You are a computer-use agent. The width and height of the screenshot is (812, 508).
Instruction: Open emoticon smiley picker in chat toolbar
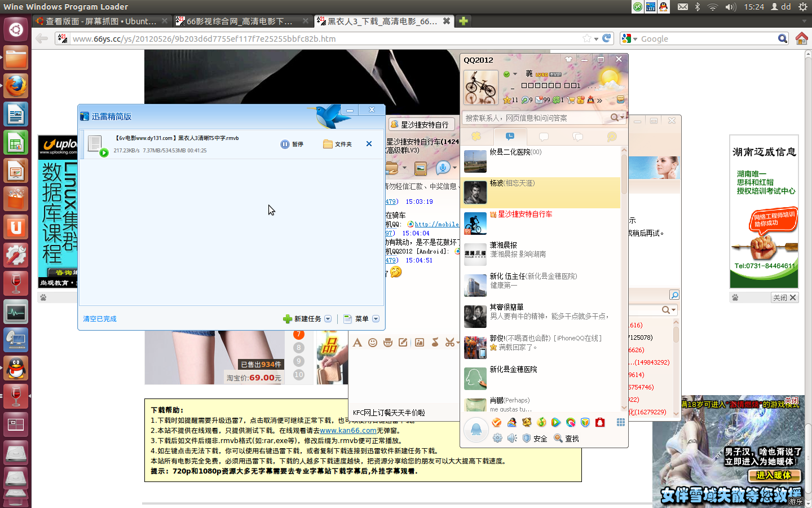(373, 342)
